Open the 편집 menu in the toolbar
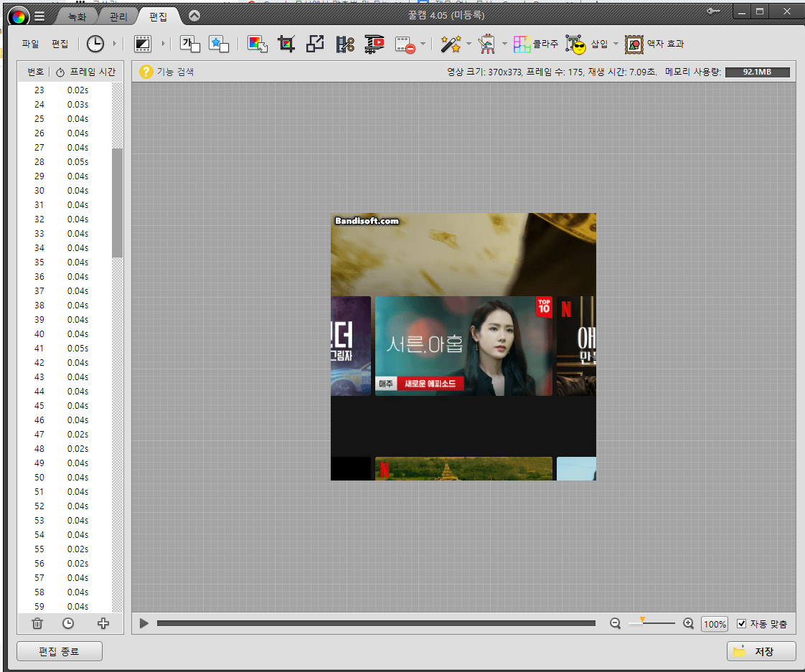Viewport: 805px width, 672px height. (x=60, y=44)
